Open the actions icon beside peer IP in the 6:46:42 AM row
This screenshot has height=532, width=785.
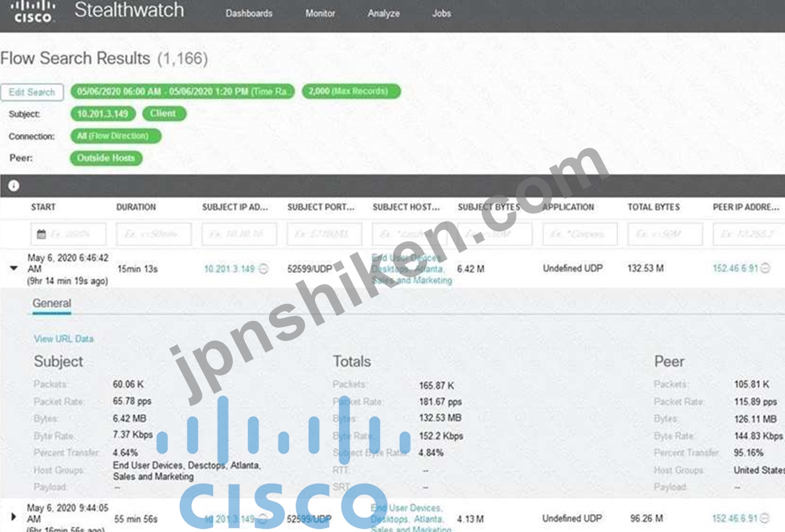point(765,268)
